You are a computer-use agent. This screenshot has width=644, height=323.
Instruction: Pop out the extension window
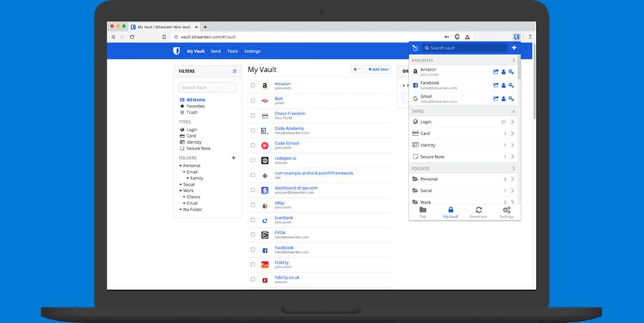point(415,48)
